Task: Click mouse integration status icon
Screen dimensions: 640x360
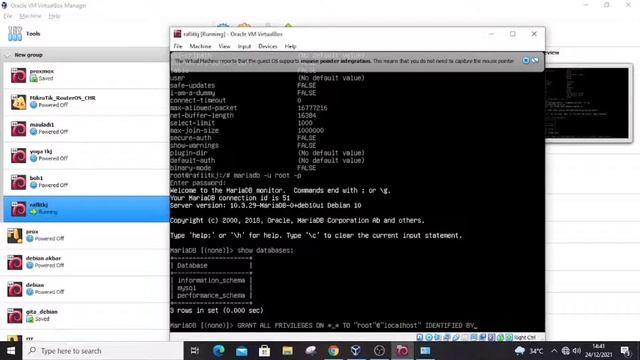Action: point(500,337)
